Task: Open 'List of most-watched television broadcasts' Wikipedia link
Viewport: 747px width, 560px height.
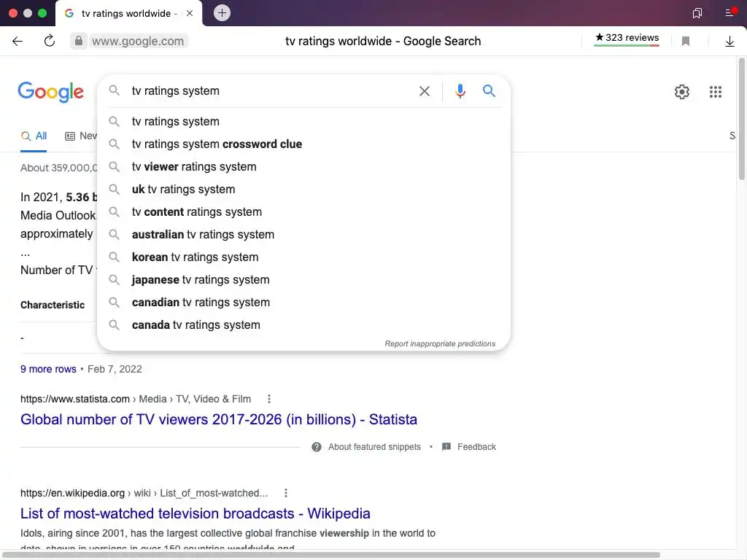Action: click(x=196, y=513)
